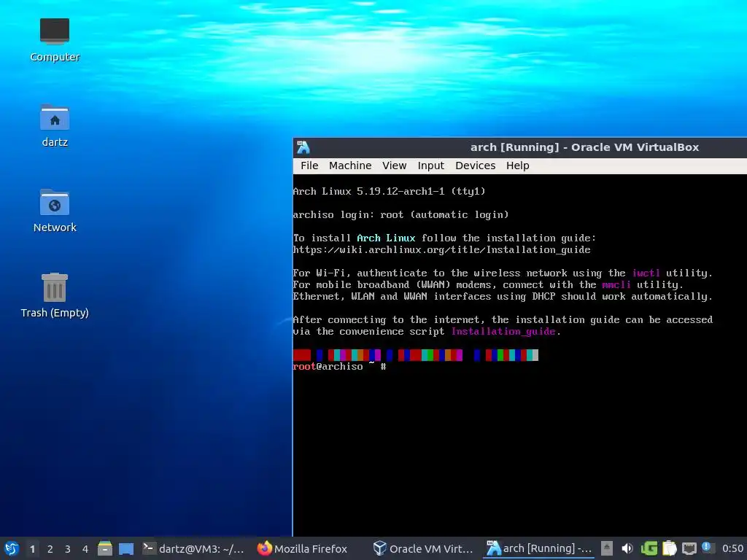Open the Machine menu in VirtualBox
Screen dimensions: 747x560
click(x=350, y=166)
